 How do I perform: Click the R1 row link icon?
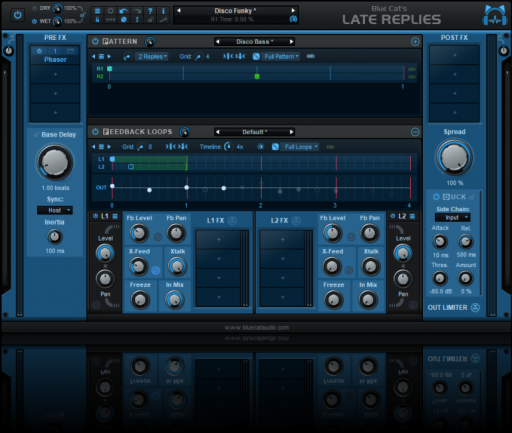click(412, 69)
